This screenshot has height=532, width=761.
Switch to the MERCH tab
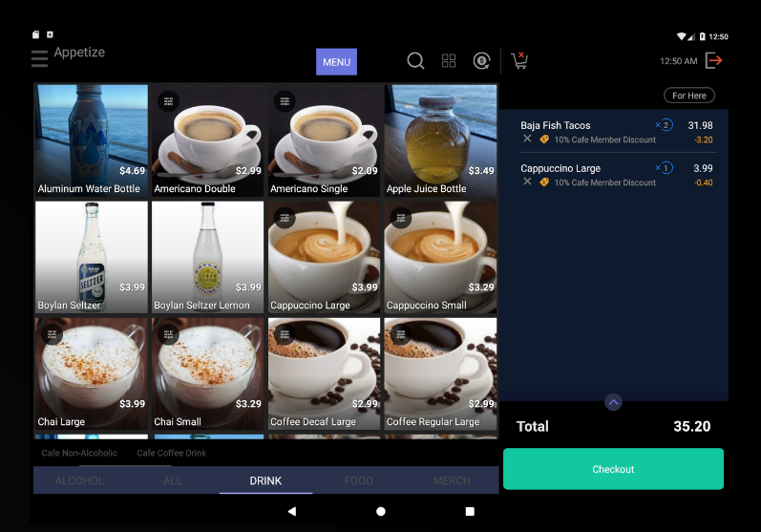coord(452,480)
